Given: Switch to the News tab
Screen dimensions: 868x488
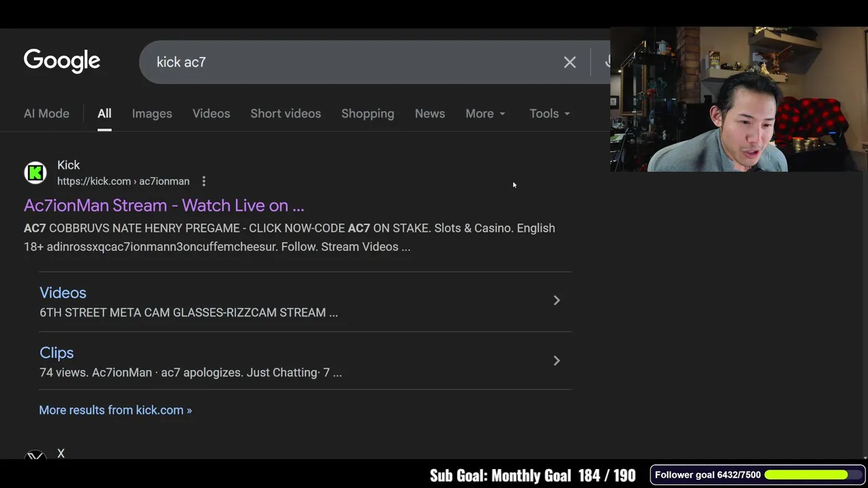Looking at the screenshot, I should pyautogui.click(x=430, y=113).
